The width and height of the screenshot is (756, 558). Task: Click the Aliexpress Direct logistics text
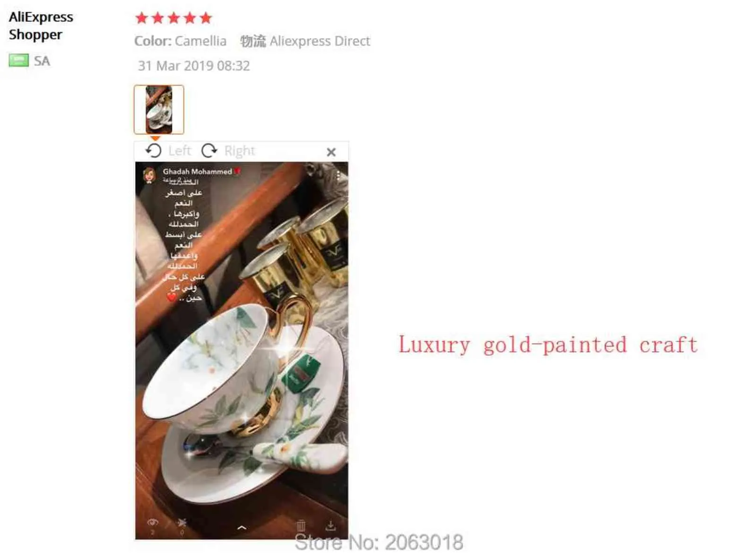[x=320, y=41]
